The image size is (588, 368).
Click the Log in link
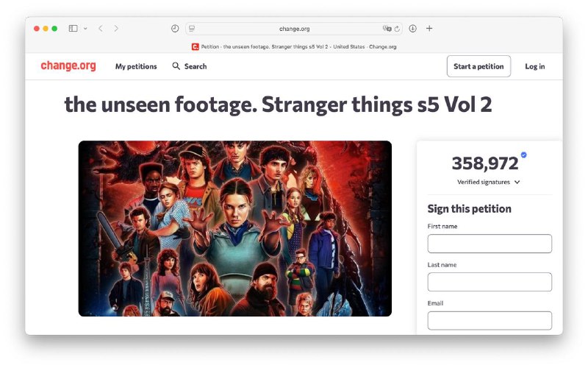[534, 66]
